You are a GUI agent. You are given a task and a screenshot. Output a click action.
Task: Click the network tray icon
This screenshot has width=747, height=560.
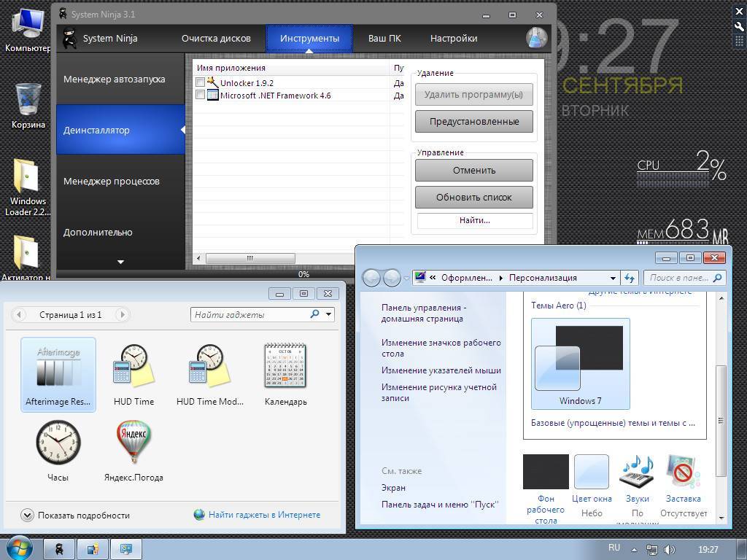(x=651, y=550)
